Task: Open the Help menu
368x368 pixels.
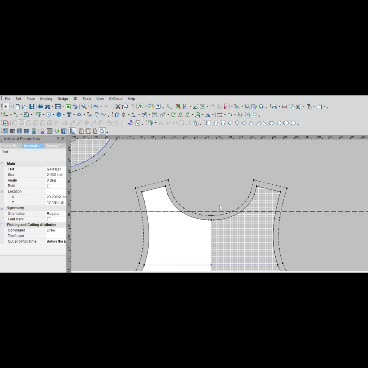Action: pyautogui.click(x=131, y=99)
